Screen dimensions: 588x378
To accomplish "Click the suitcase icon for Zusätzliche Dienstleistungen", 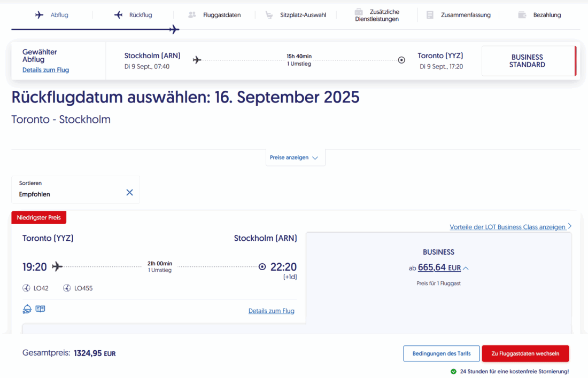I will coord(359,11).
